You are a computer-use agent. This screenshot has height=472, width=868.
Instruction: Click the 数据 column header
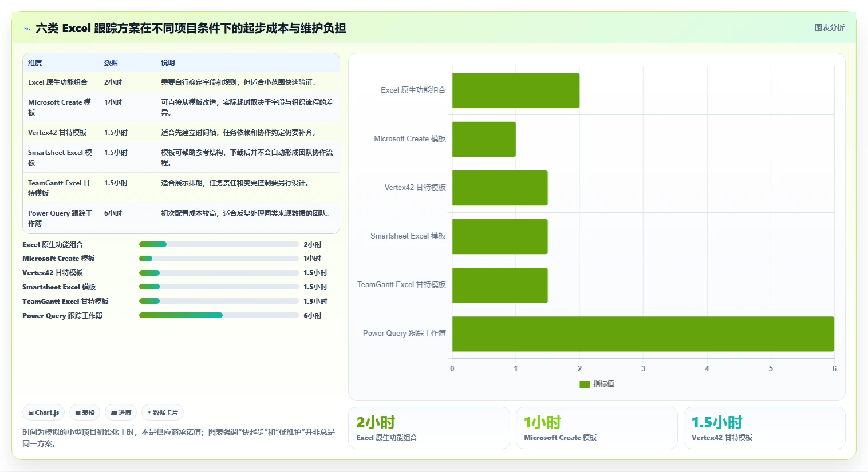click(x=111, y=63)
